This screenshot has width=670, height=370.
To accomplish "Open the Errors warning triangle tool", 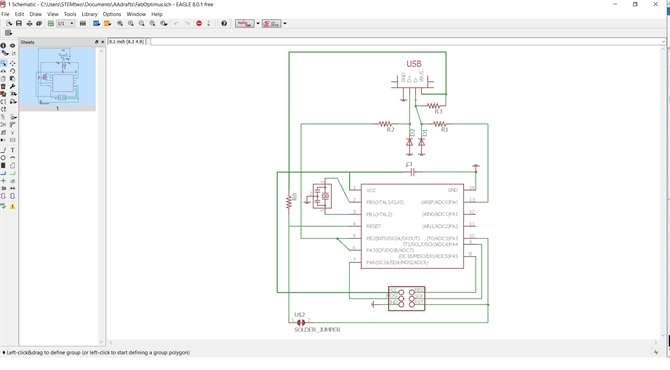I will [x=12, y=206].
